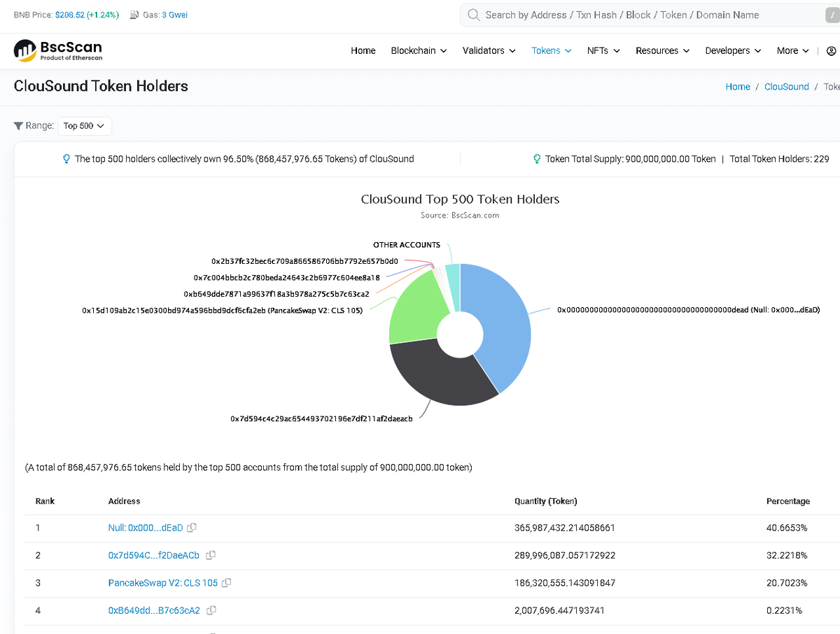Click quantity 289,996,087.057172922

pos(565,556)
